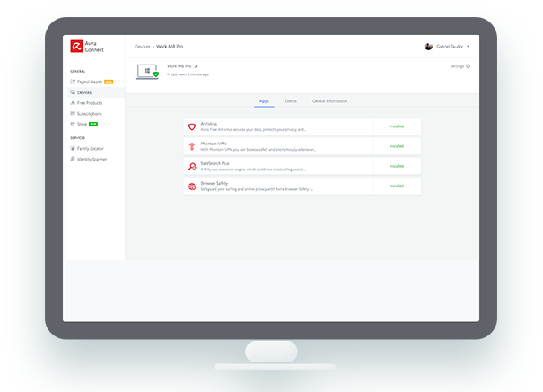Click the Avira Connect logo

click(87, 47)
